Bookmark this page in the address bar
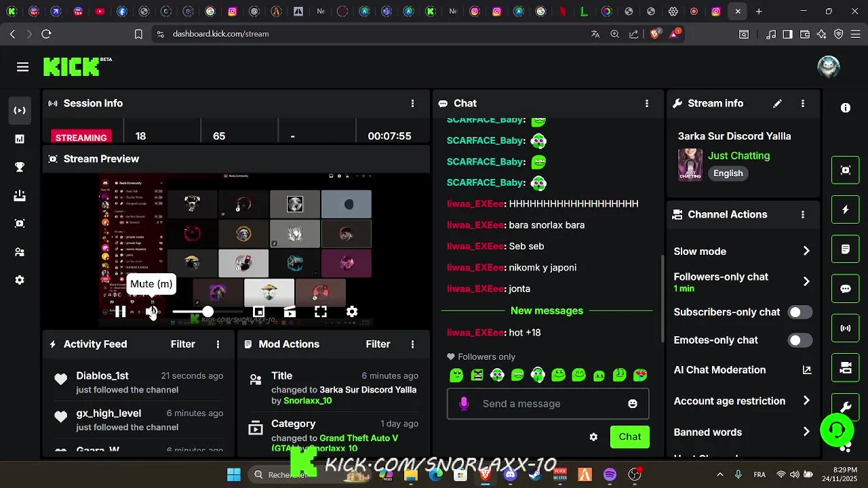 pos(138,34)
